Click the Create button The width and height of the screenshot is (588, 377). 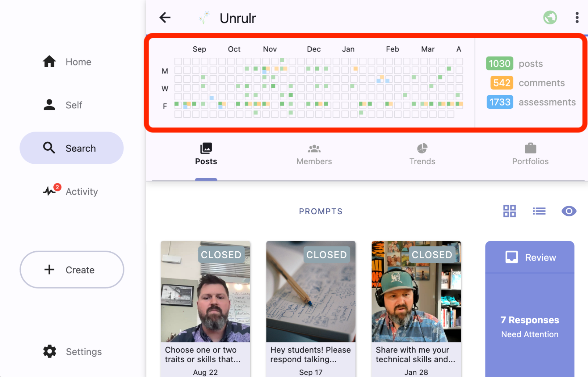coord(72,270)
